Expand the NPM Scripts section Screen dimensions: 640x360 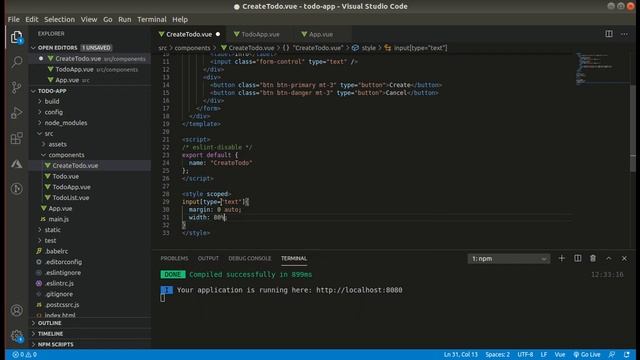tap(90, 344)
